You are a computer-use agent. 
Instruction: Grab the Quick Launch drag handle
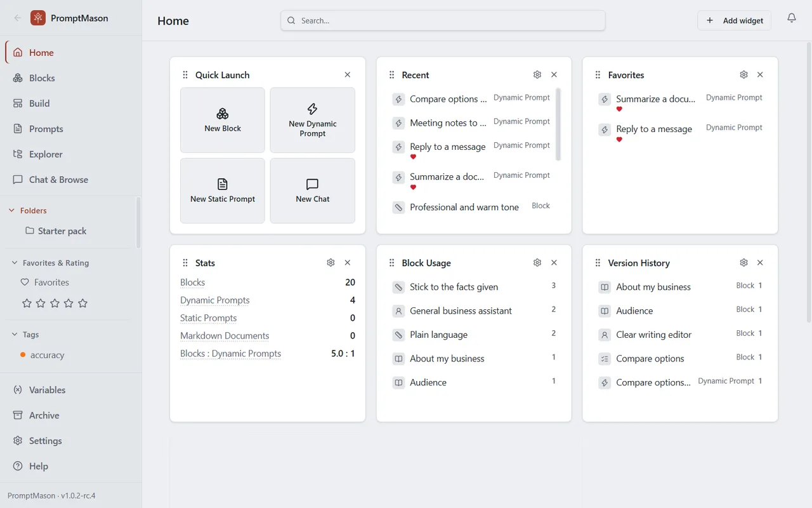pyautogui.click(x=185, y=75)
